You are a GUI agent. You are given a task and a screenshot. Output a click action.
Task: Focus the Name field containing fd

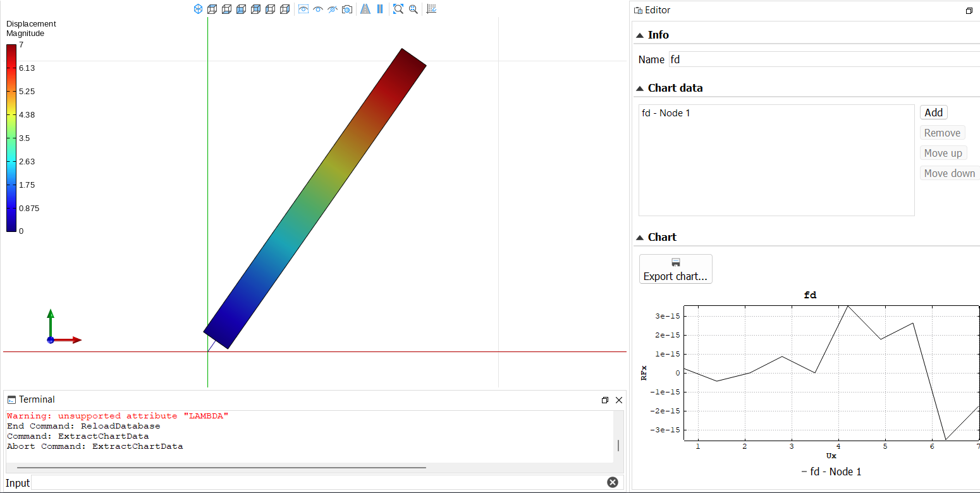click(x=824, y=59)
